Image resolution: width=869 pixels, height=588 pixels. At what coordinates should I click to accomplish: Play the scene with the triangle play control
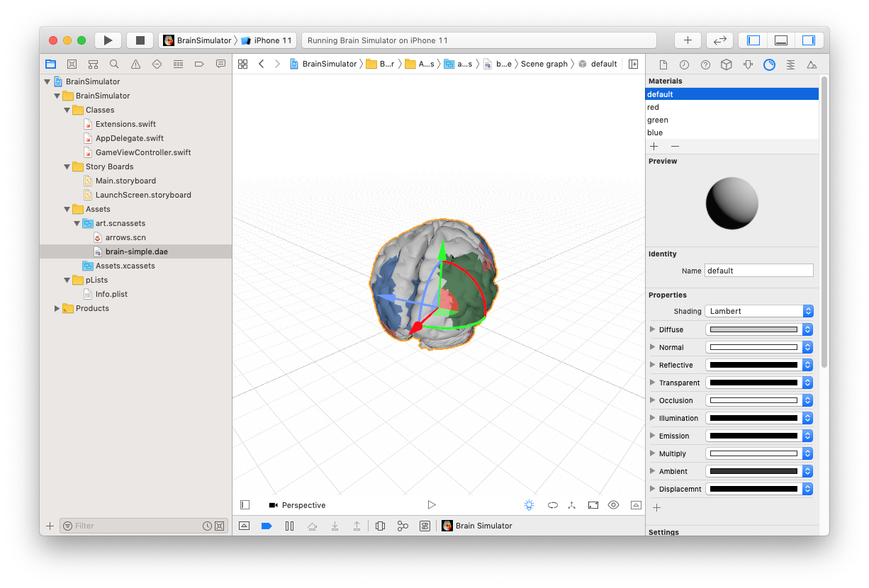tap(432, 504)
